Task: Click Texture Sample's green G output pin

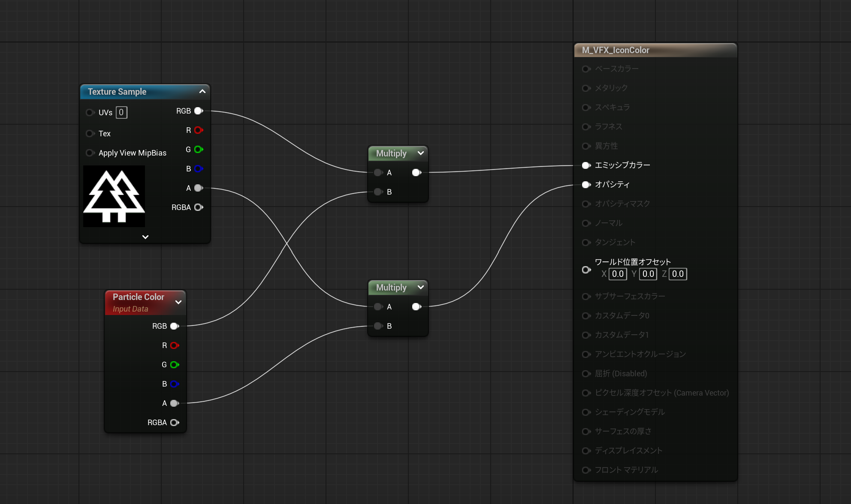Action: [198, 150]
